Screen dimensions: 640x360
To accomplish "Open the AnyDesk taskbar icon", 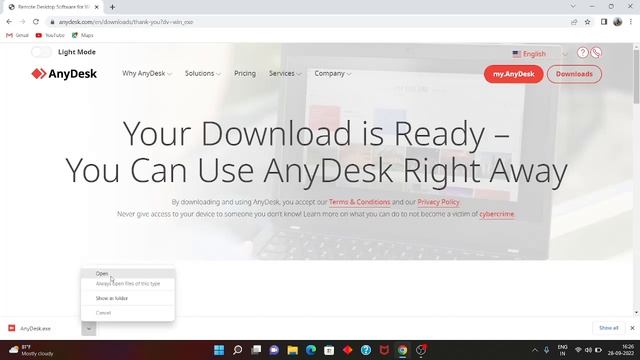I will [x=348, y=350].
